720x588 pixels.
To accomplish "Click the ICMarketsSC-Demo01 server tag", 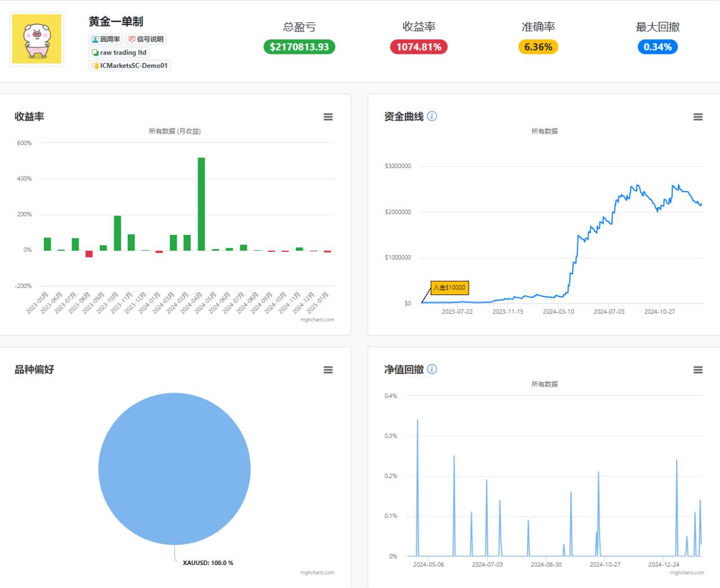I will pos(129,66).
